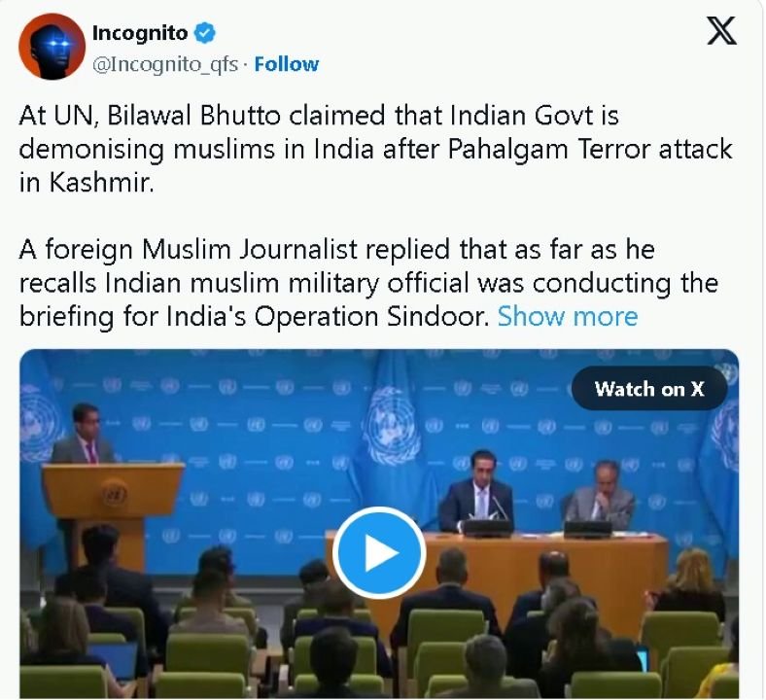
Task: Click the Follow link
Action: (286, 64)
